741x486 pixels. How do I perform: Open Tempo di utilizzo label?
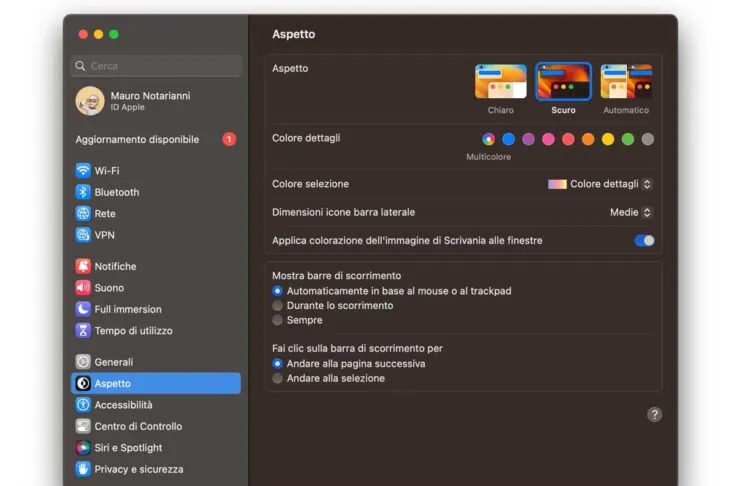click(133, 330)
